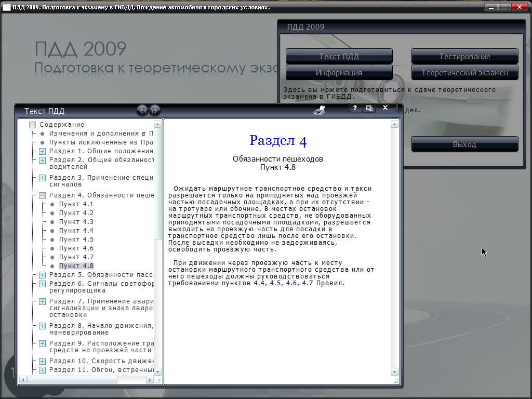Expand Раздел 2. Общие обязанности водителей

[42, 160]
